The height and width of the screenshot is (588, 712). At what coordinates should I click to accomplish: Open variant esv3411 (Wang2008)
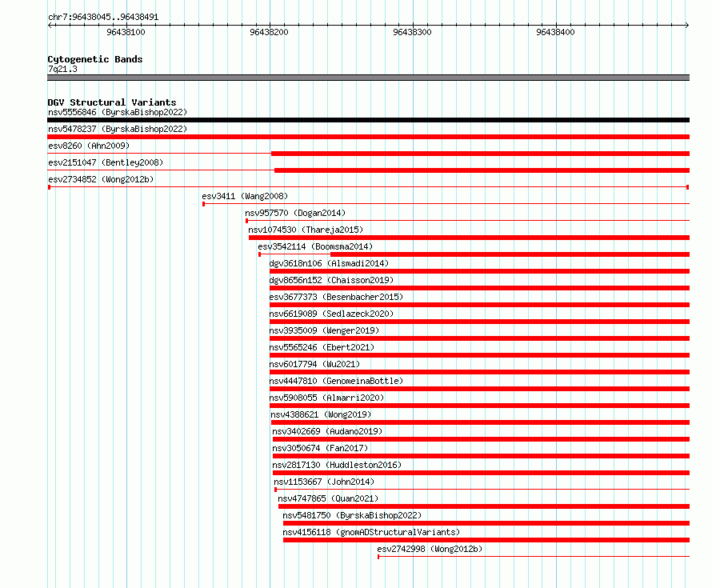coord(246,196)
